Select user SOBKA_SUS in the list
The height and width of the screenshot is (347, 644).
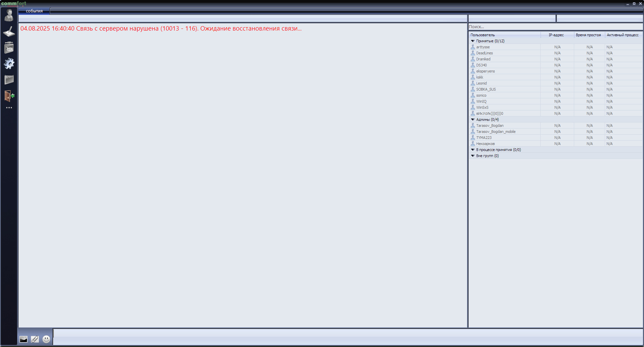tap(555, 89)
